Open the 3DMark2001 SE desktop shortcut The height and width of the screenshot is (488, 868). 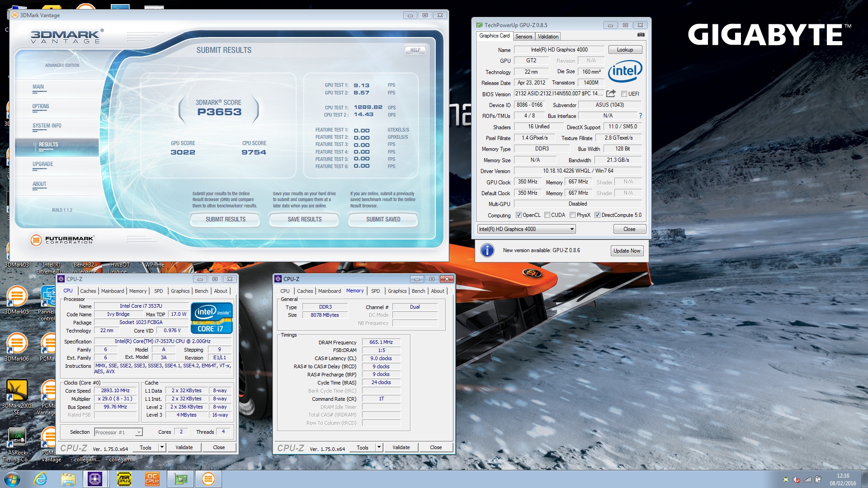[x=17, y=397]
